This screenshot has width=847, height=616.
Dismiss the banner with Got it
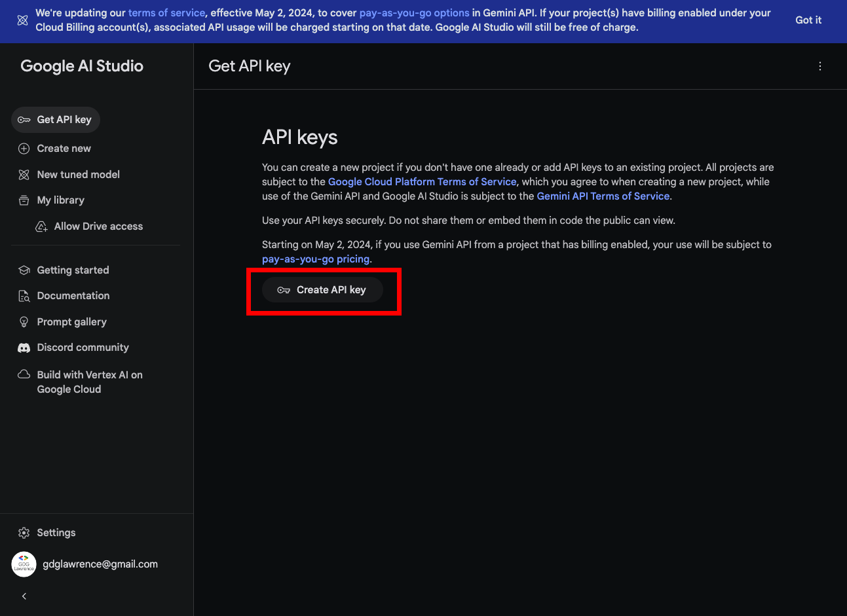click(808, 20)
